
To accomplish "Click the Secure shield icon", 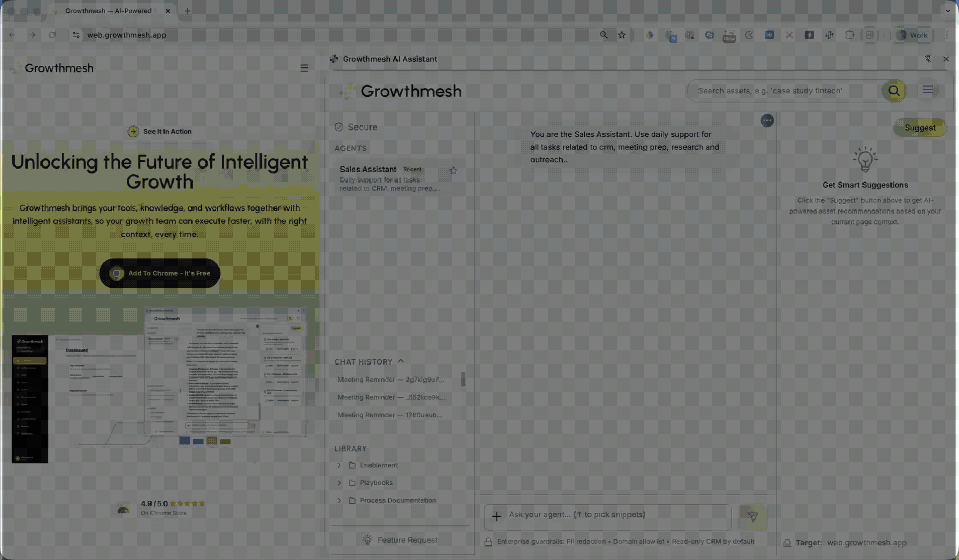I will pos(339,127).
